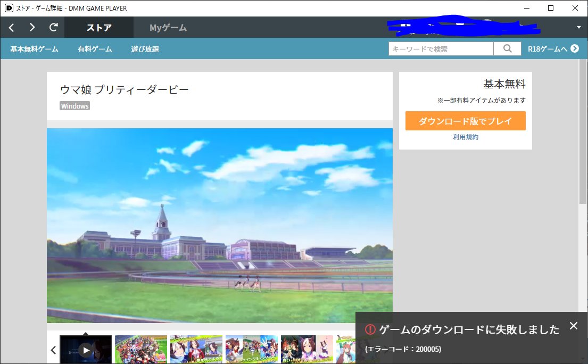Image resolution: width=588 pixels, height=364 pixels.
Task: Click the 基本無料 price label
Action: point(504,84)
